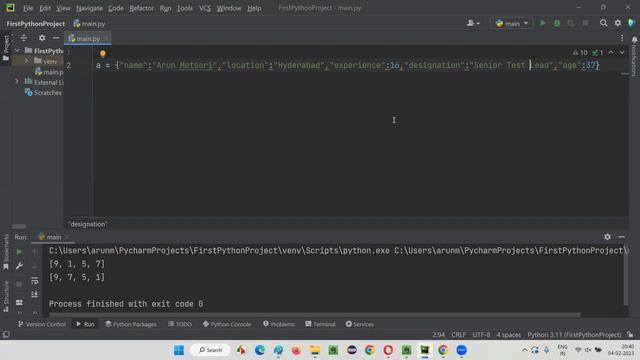
Task: Open editor tabs more-options menu
Action: click(x=622, y=38)
